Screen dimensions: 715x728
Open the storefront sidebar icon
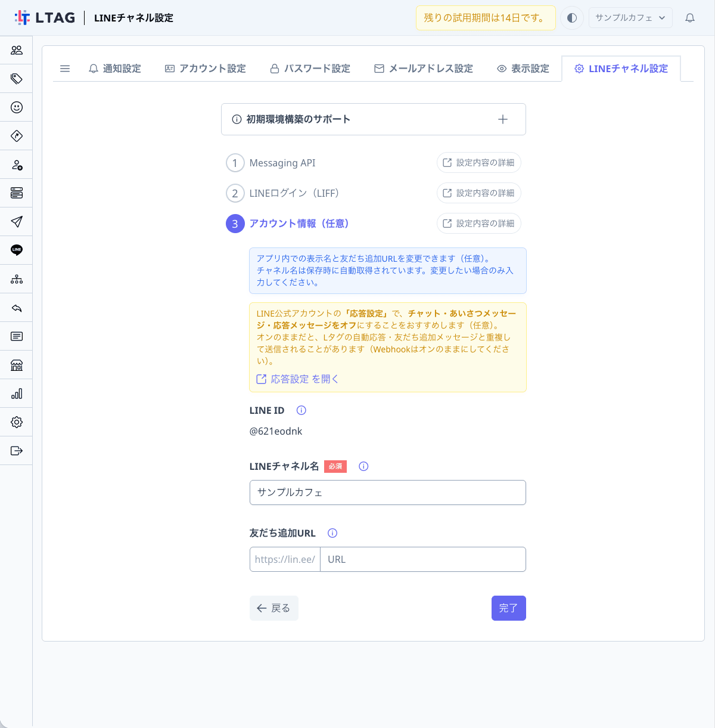17,365
